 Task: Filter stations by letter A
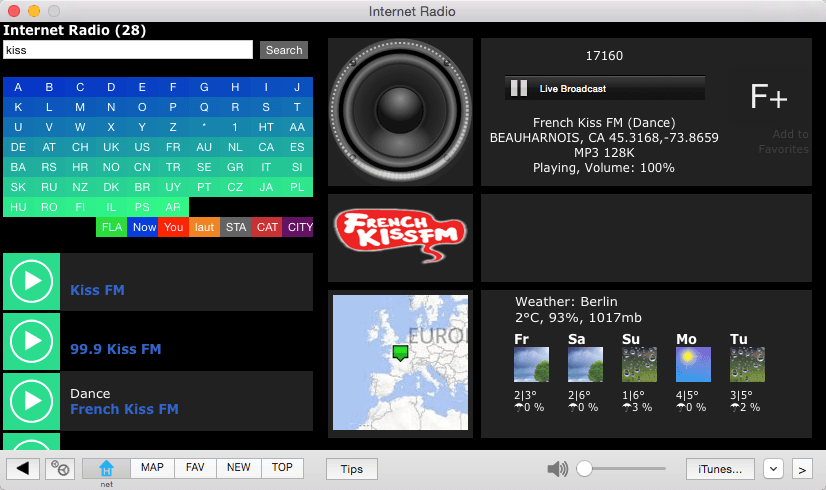18,87
